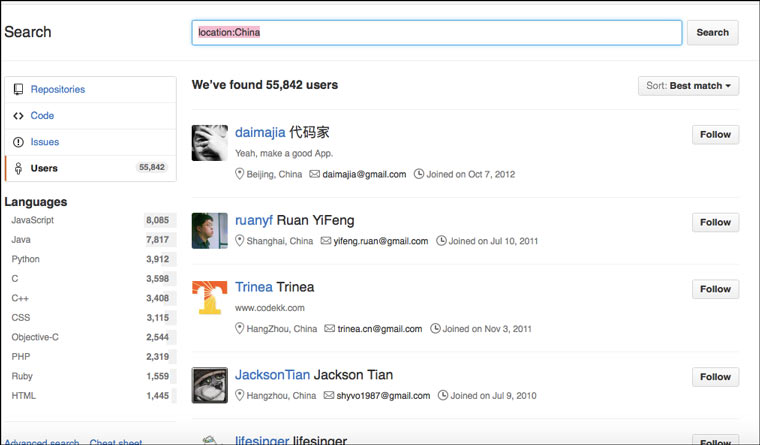Screen dimensions: 760x445
Task: Switch to the Issues search tab
Action: [45, 142]
